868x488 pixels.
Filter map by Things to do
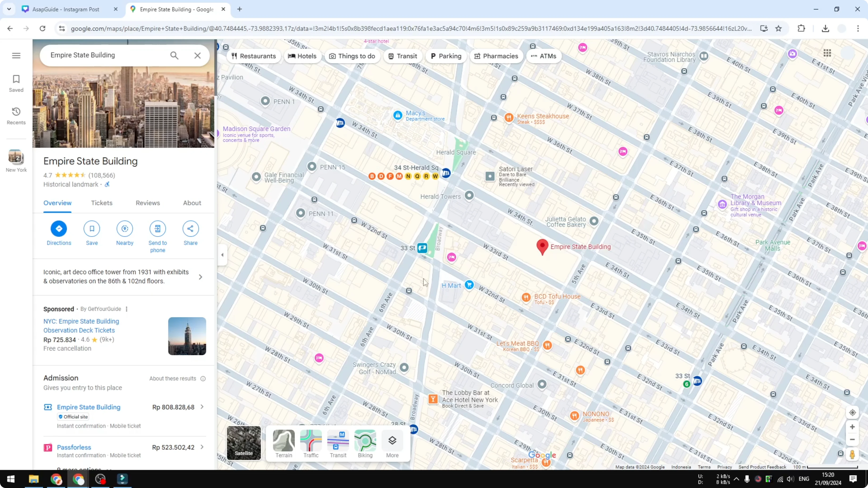[x=352, y=56]
